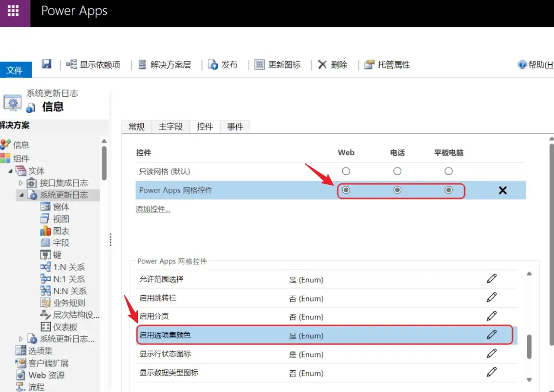Click the properties list scrollbar thumb
The width and height of the screenshot is (554, 392).
(x=529, y=347)
